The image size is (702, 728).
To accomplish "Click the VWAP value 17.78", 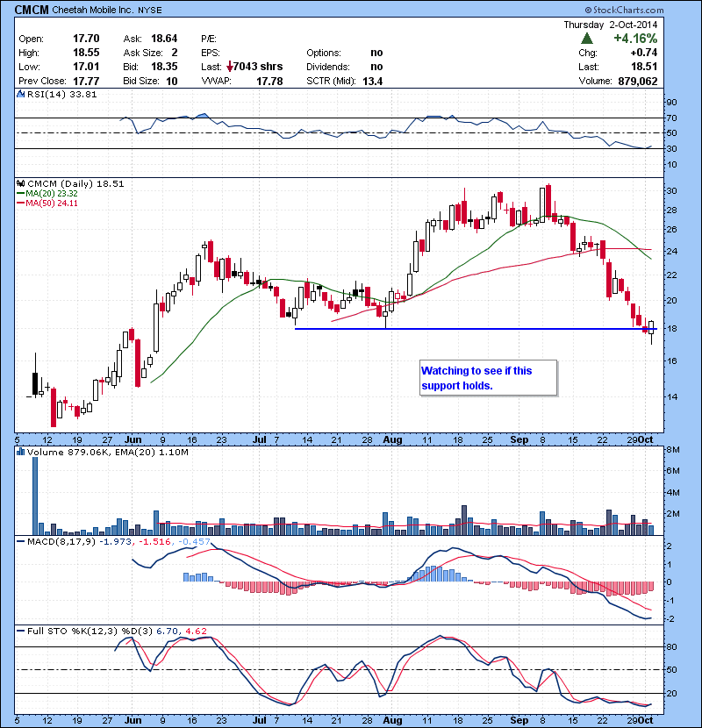I will tap(269, 82).
